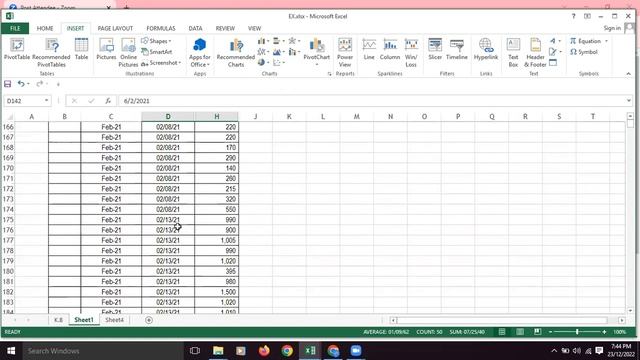
Task: Open Header & Footer
Action: point(535,53)
